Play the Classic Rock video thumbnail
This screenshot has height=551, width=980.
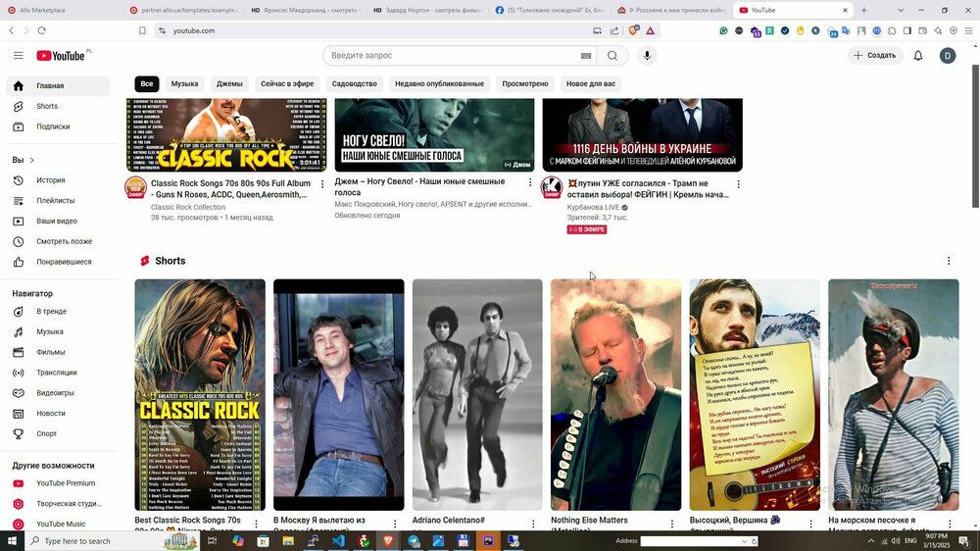click(x=226, y=134)
